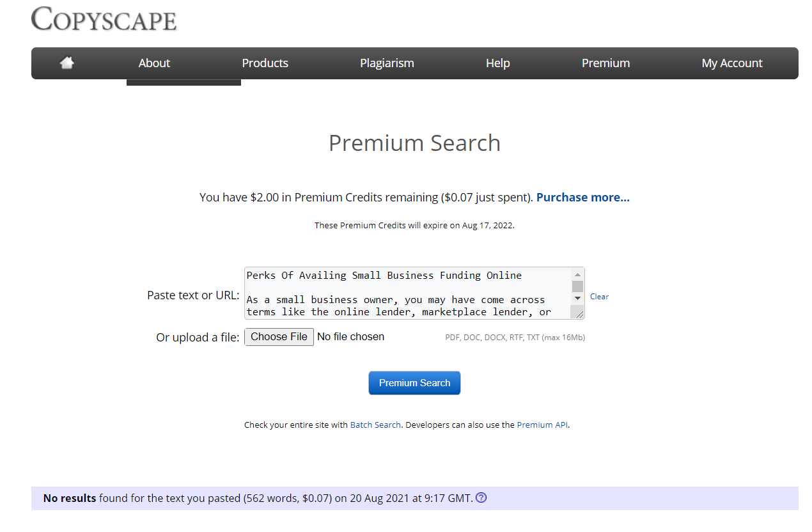Click the 'No file chosen' text
The image size is (812, 532).
pos(350,337)
